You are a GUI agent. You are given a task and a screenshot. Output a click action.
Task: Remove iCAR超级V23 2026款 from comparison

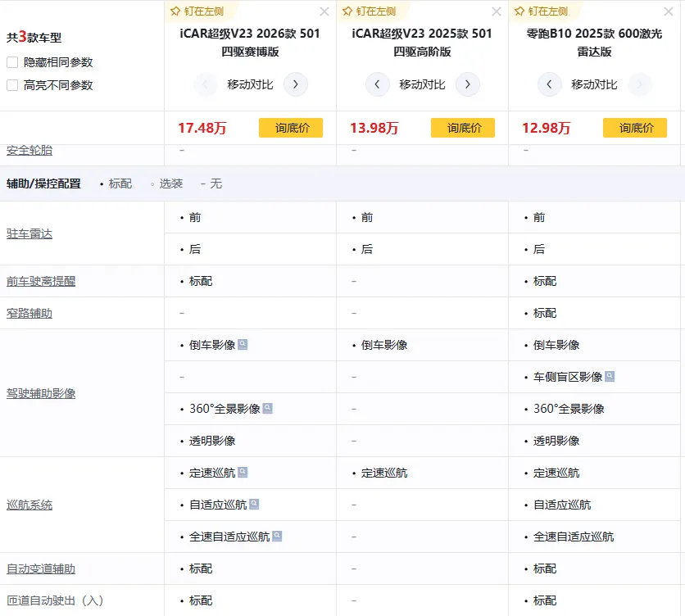coord(324,11)
